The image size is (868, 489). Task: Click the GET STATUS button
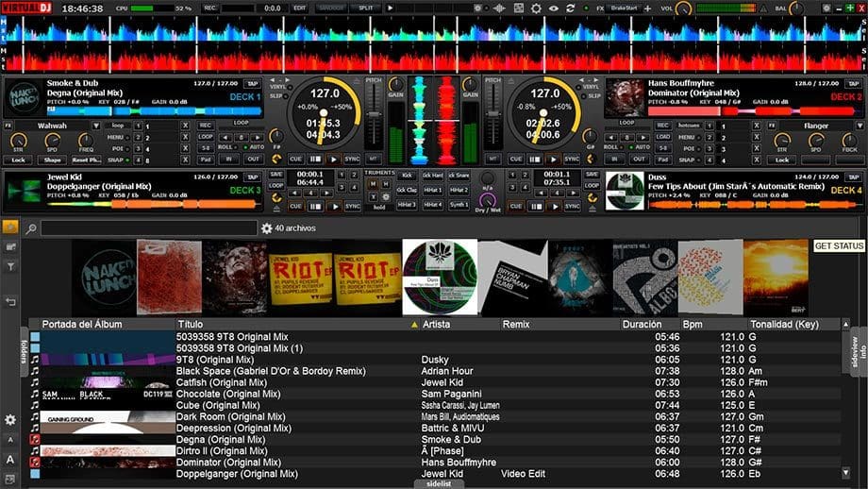839,245
